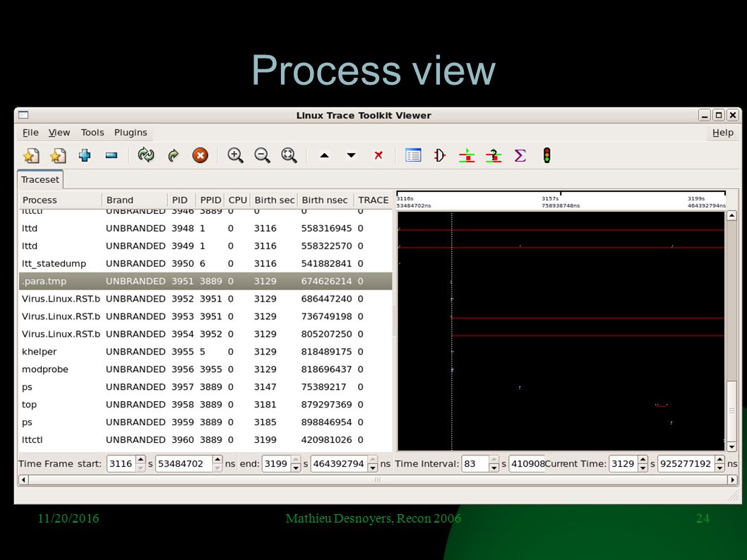Image resolution: width=747 pixels, height=560 pixels.
Task: Click vertical scrollbar down arrow
Action: (x=731, y=447)
